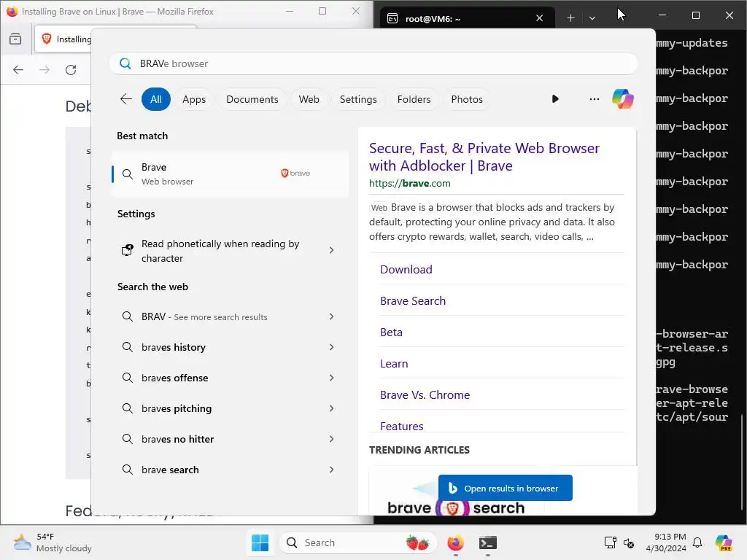747x560 pixels.
Task: Select the Web filter tab
Action: pyautogui.click(x=309, y=99)
